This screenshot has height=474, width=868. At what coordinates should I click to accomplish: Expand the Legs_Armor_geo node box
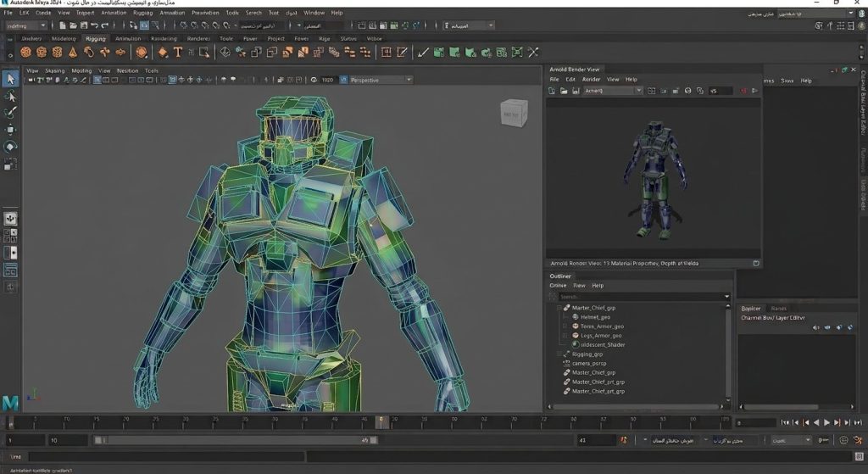click(x=565, y=336)
